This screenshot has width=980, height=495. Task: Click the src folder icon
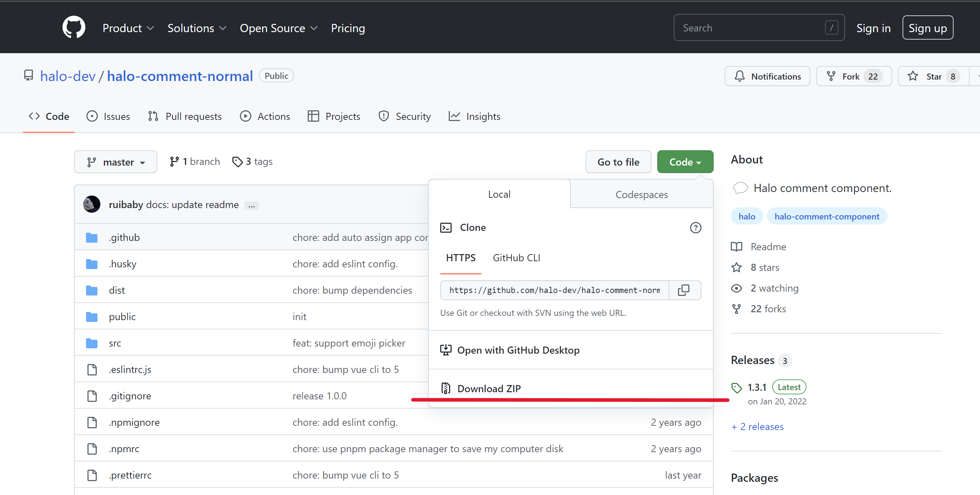92,343
